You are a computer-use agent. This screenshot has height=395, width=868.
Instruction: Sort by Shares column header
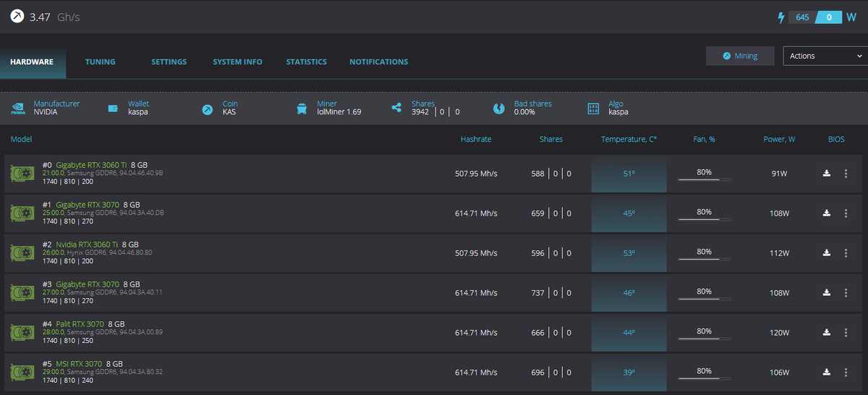tap(550, 139)
